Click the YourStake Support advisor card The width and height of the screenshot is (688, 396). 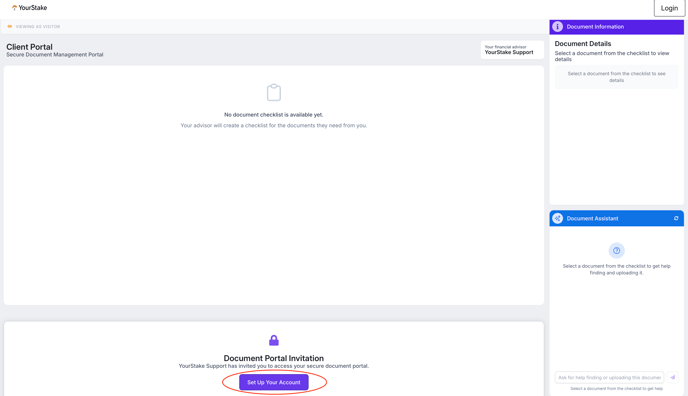click(x=512, y=50)
